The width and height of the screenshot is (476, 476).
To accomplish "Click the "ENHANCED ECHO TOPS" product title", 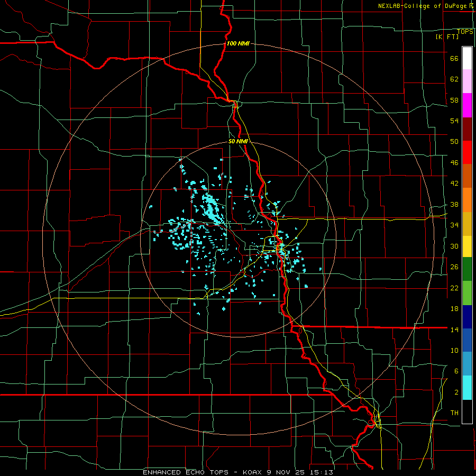I will (186, 472).
